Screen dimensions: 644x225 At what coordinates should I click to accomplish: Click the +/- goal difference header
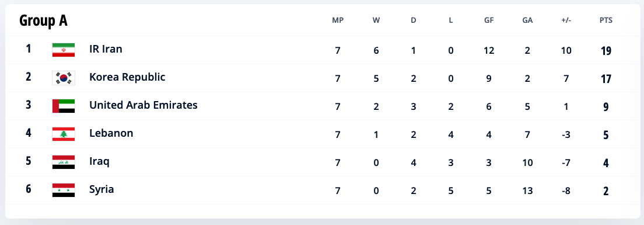566,20
